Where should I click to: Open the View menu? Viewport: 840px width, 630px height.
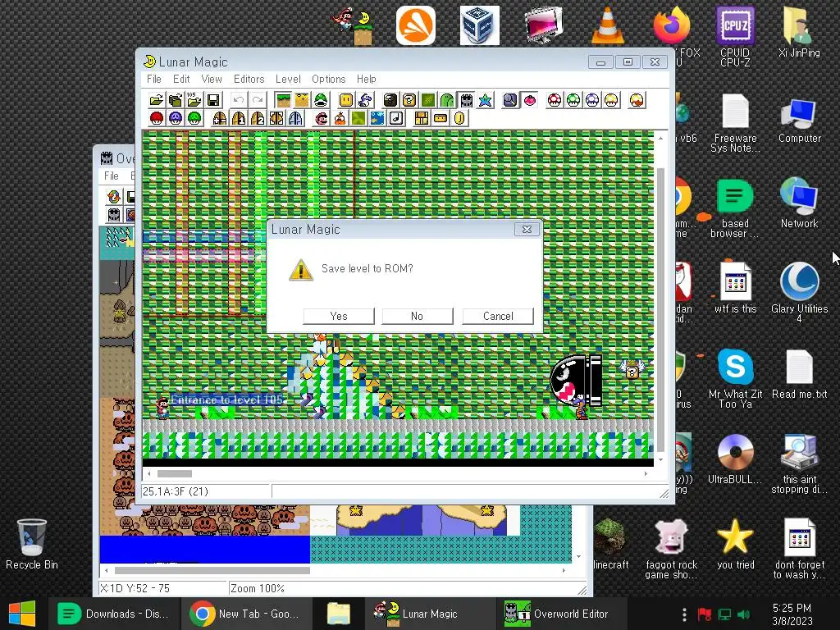(212, 79)
